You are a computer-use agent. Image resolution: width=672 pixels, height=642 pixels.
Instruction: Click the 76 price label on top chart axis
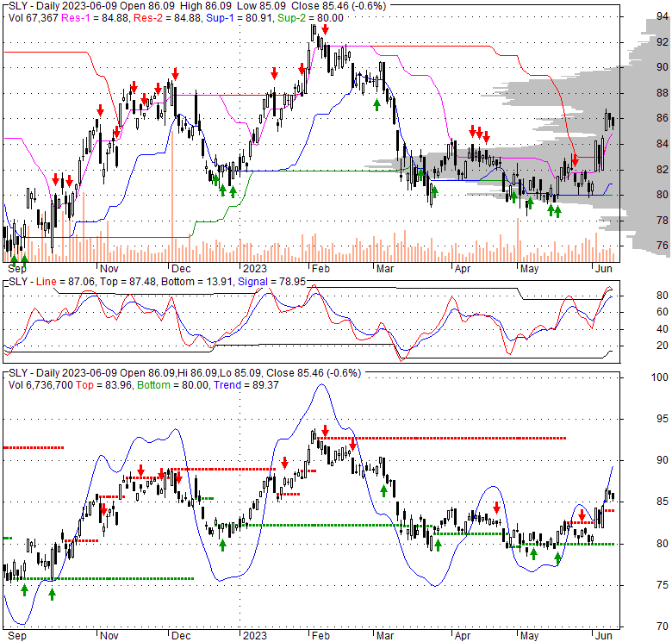663,245
